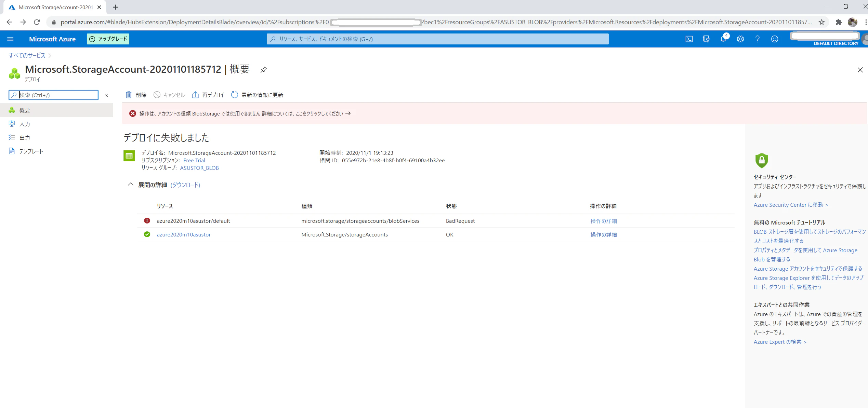Open Azure Security Center に移動 link
The height and width of the screenshot is (408, 868).
(x=791, y=205)
